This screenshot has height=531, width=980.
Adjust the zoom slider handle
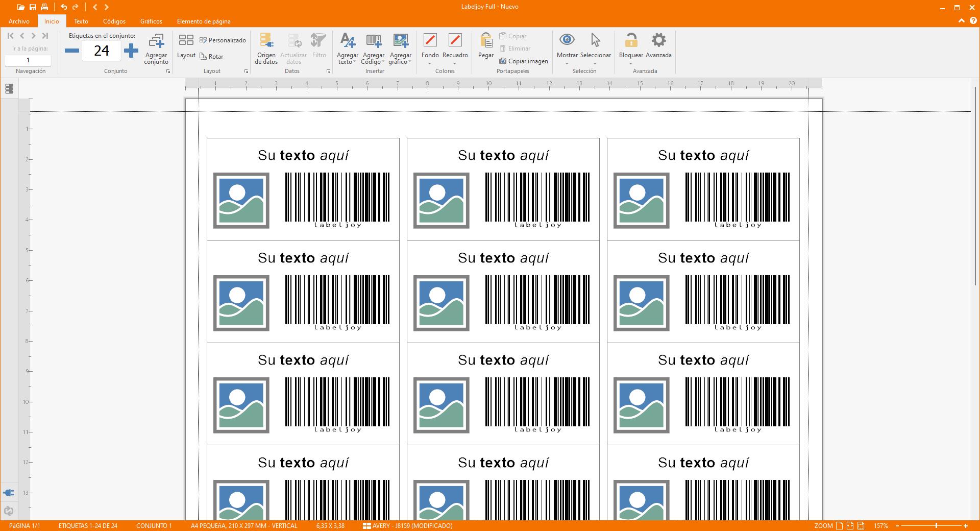(x=936, y=525)
